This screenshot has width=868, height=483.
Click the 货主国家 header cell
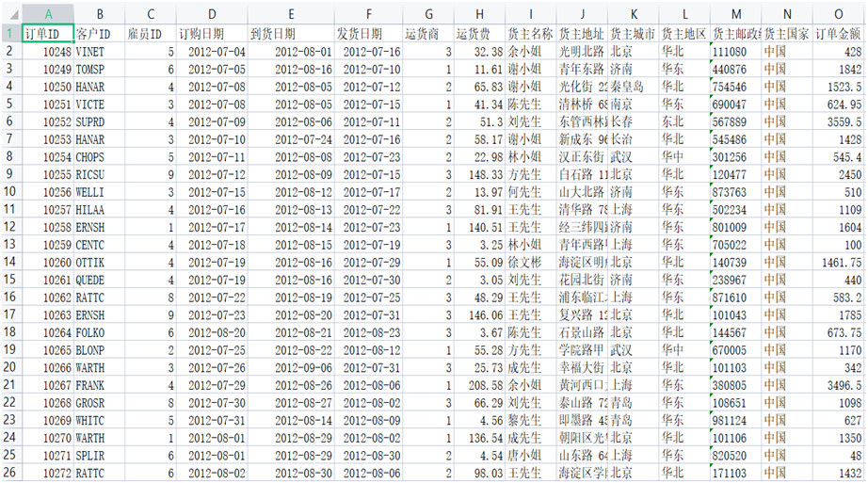pos(787,34)
